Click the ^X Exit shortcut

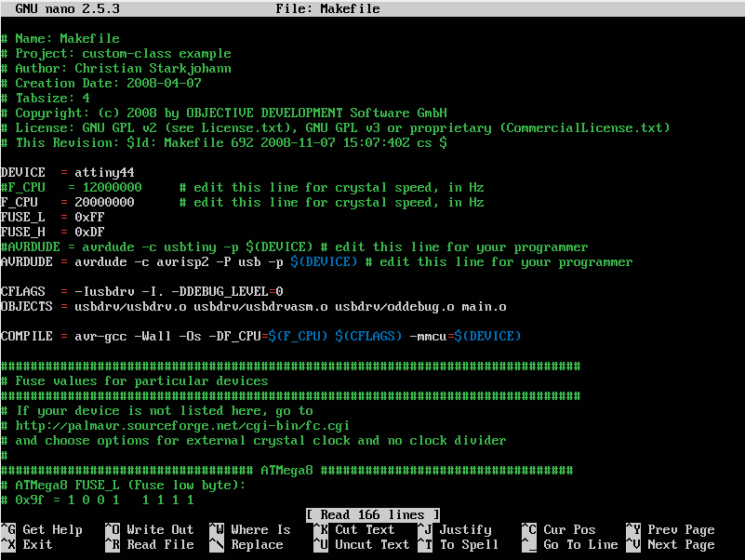pos(27,545)
